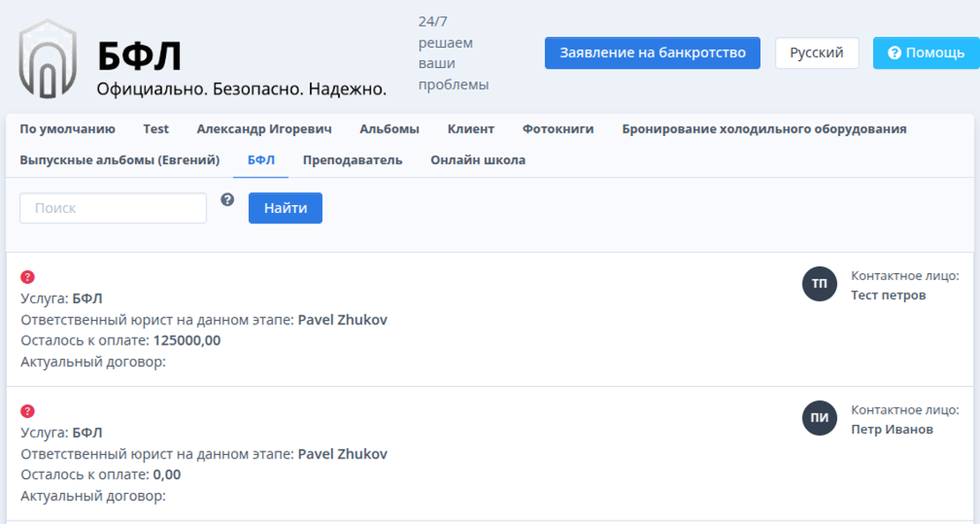The width and height of the screenshot is (980, 524).
Task: Open the Онлайн школа tab
Action: [478, 160]
